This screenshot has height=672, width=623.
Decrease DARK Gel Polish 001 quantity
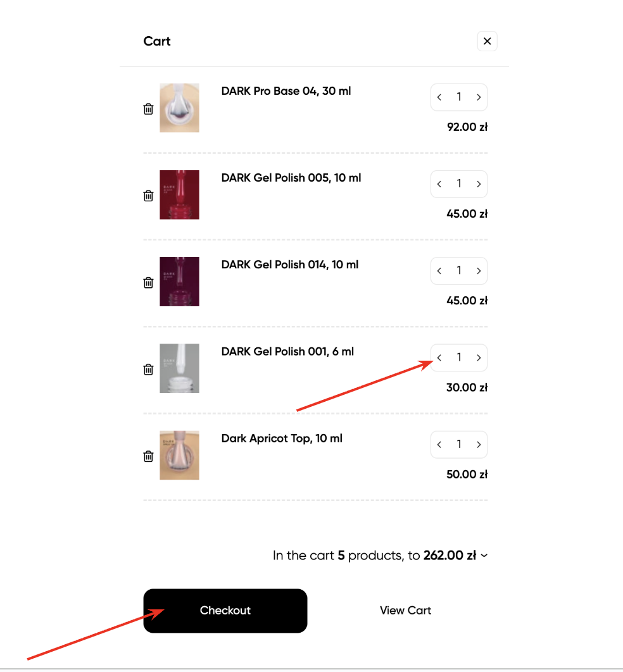[x=439, y=358]
